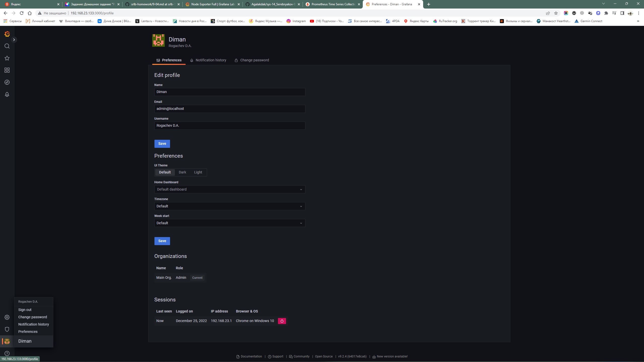Open the Help question icon
The height and width of the screenshot is (362, 644).
pyautogui.click(x=7, y=353)
